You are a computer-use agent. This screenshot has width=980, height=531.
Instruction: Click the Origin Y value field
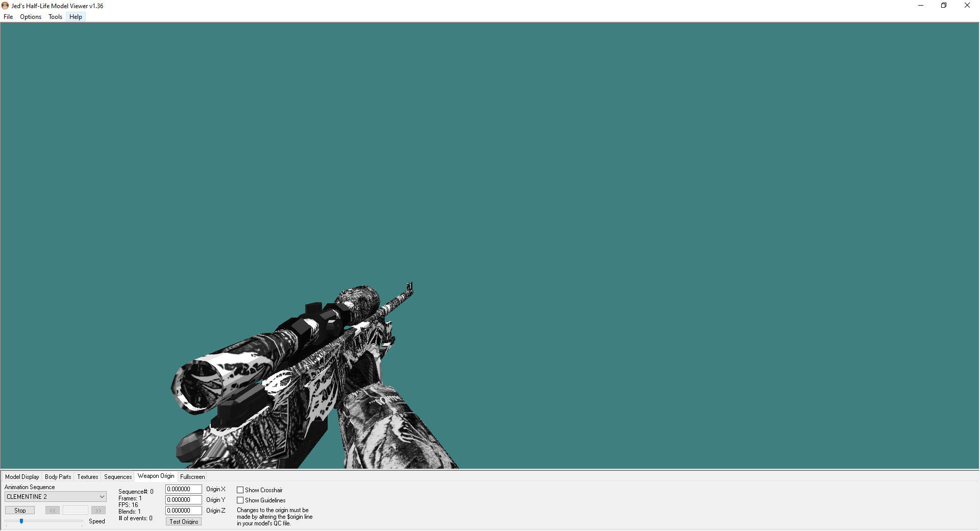click(184, 500)
